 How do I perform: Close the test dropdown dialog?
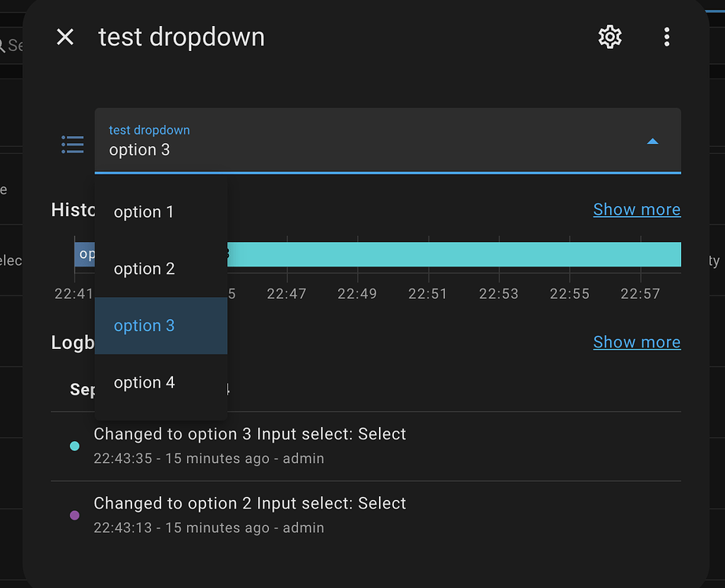coord(65,37)
